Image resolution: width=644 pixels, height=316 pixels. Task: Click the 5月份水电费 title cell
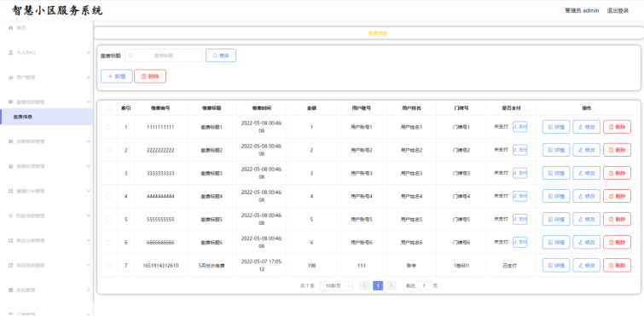(212, 266)
